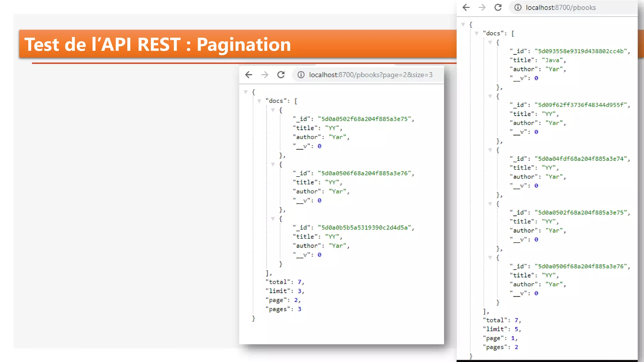Viewport: 644px width, 362px height.
Task: Click "limit": 3 line
Action: pyautogui.click(x=285, y=291)
